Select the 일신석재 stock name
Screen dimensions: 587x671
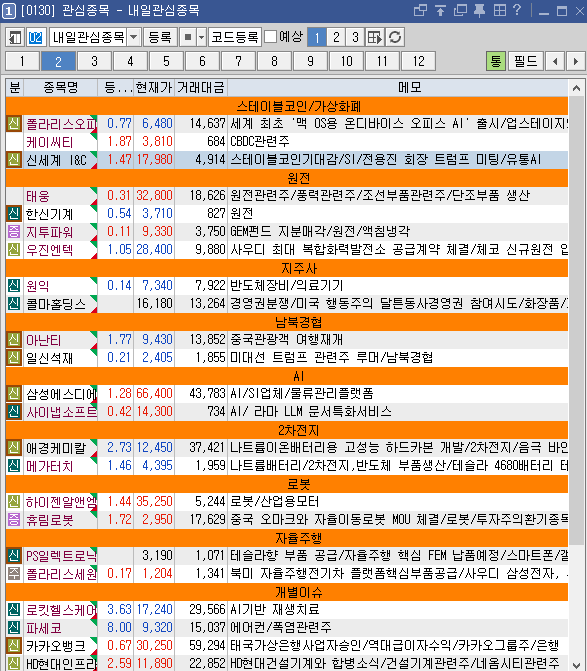click(50, 358)
